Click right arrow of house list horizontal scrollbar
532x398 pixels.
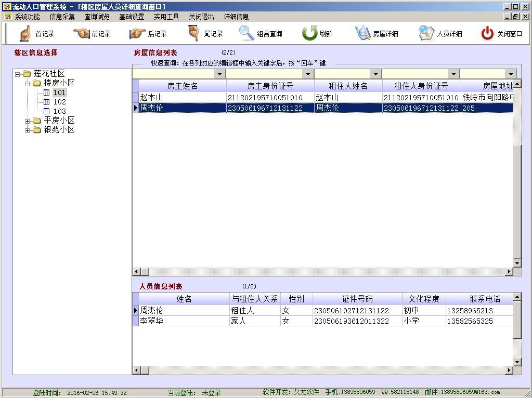pos(509,272)
